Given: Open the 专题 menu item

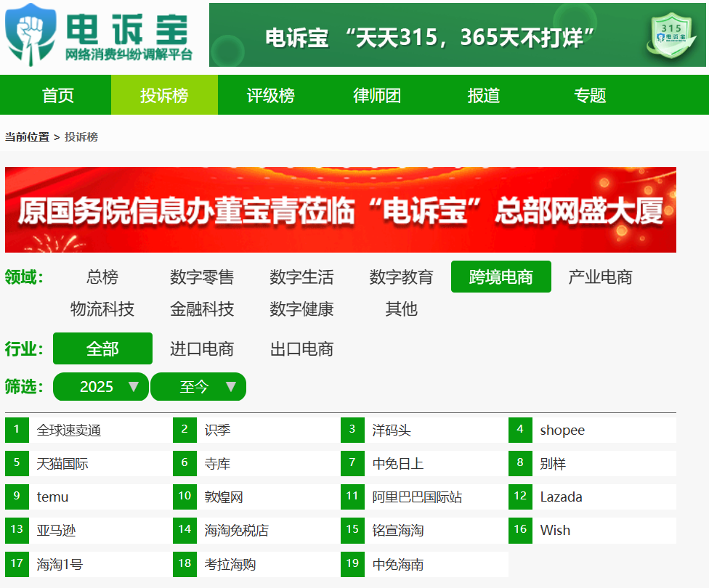Looking at the screenshot, I should pos(589,95).
